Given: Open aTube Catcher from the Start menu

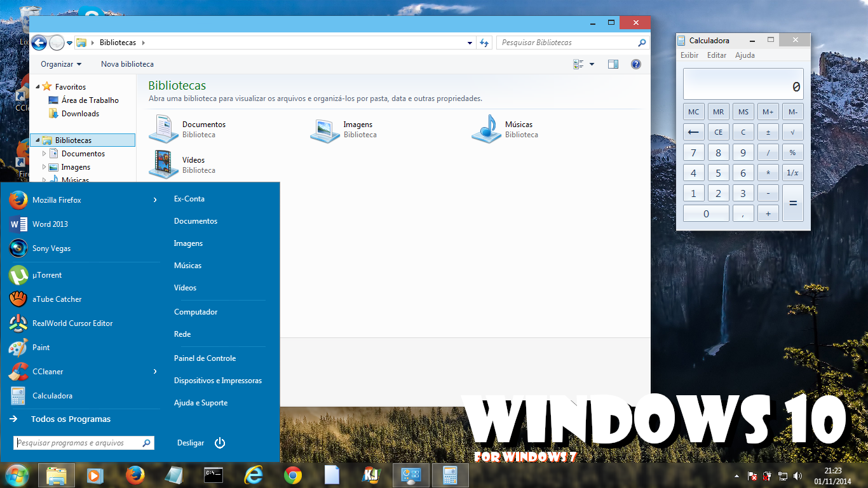Looking at the screenshot, I should [x=83, y=299].
